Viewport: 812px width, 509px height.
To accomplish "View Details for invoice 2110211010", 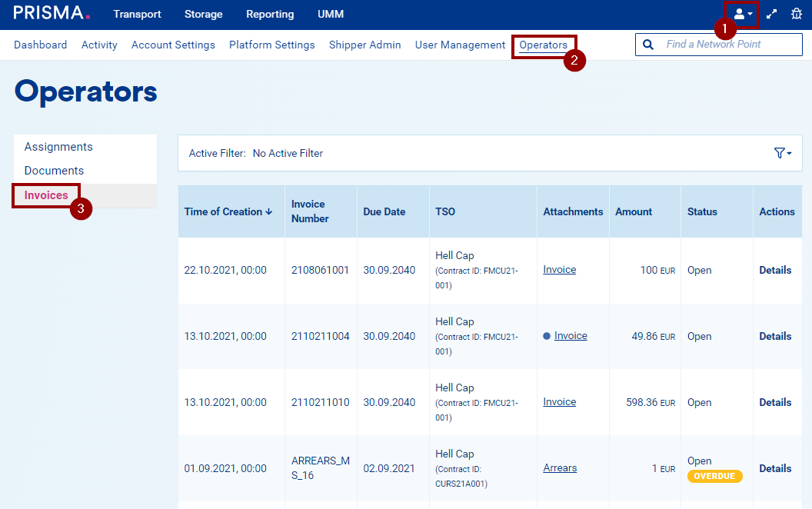I will [775, 402].
